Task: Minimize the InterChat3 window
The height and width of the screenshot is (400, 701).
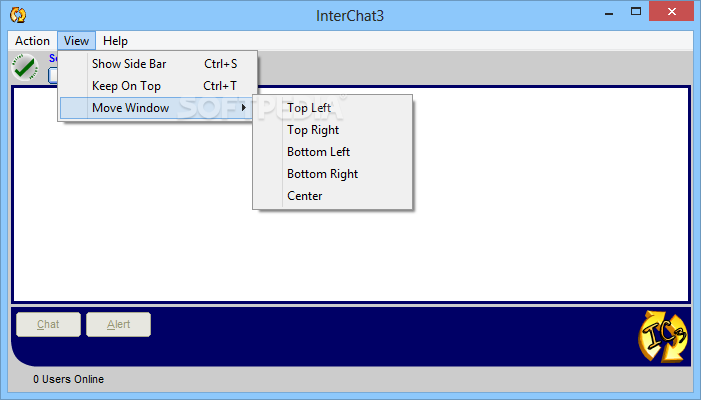Action: [x=609, y=13]
